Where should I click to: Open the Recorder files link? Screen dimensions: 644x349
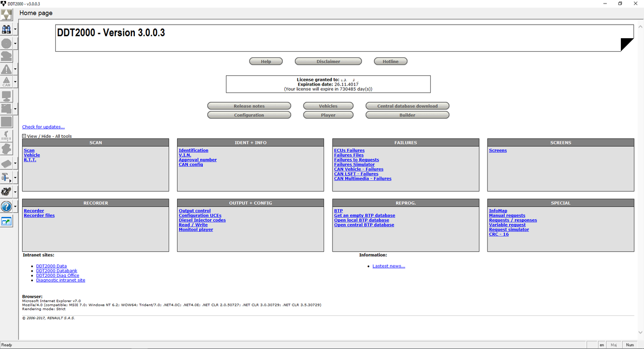point(39,215)
